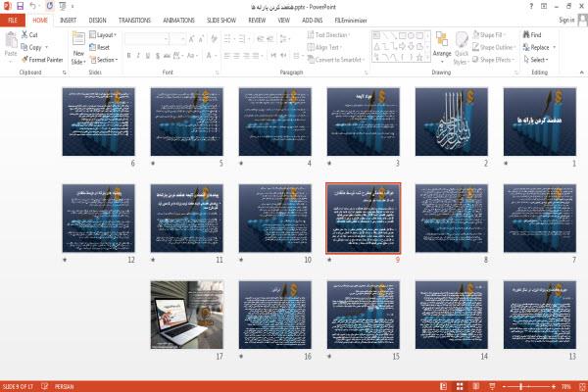Image resolution: width=588 pixels, height=392 pixels.
Task: Open the font size combo box
Action: (177, 38)
